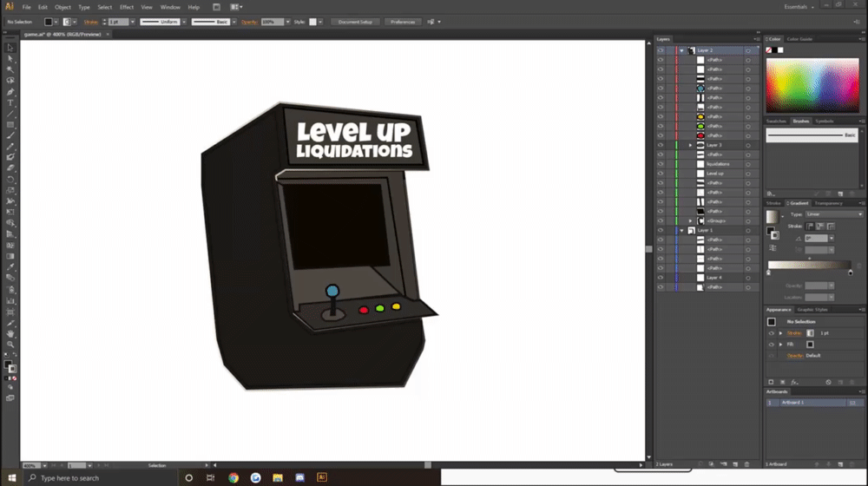868x486 pixels.
Task: Select the Rotate tool
Action: click(10, 180)
